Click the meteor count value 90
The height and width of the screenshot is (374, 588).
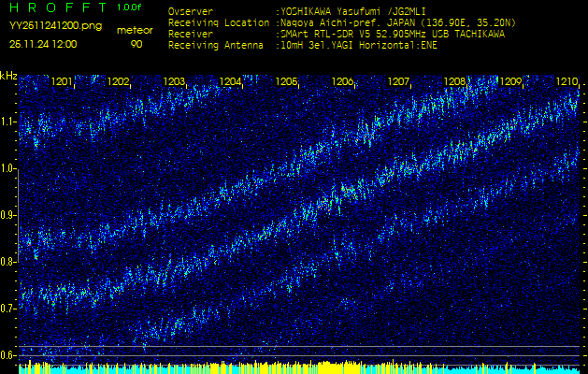tap(136, 43)
